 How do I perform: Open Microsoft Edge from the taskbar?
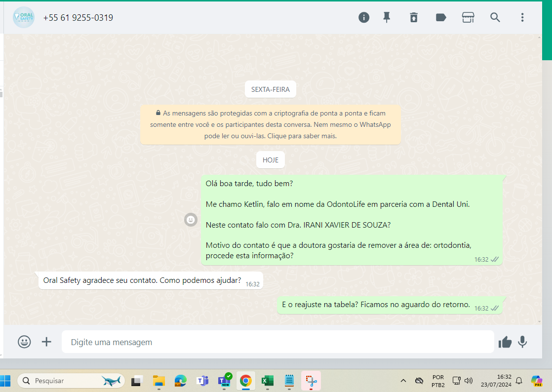click(x=181, y=381)
